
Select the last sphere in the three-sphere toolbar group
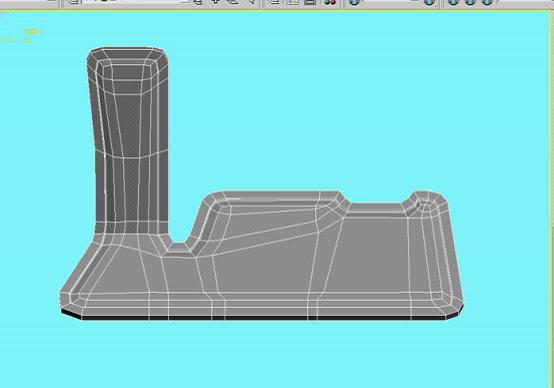pyautogui.click(x=487, y=2)
